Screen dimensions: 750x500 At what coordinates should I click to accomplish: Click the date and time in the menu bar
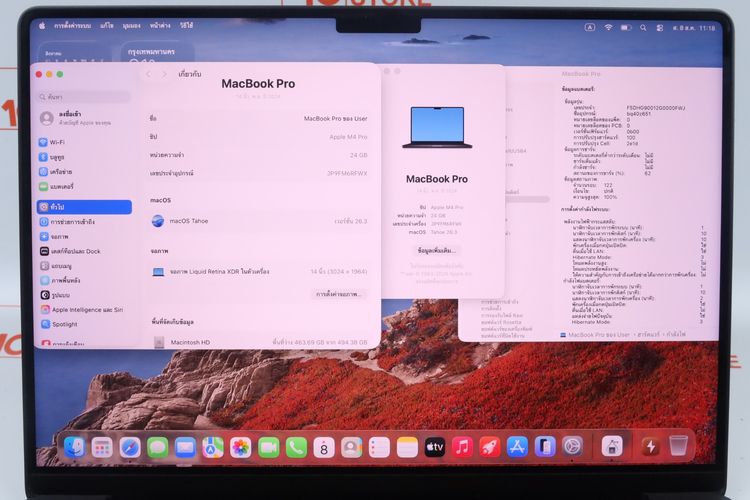[694, 28]
